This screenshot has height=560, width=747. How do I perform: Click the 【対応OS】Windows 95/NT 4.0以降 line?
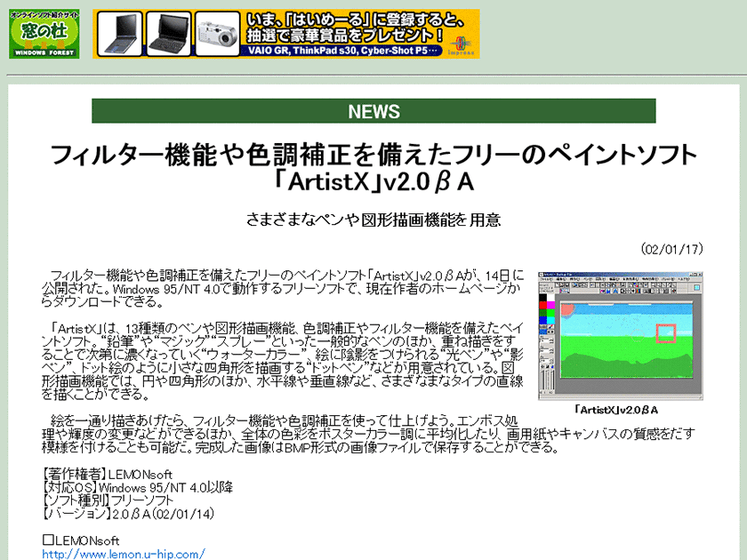coord(137,488)
